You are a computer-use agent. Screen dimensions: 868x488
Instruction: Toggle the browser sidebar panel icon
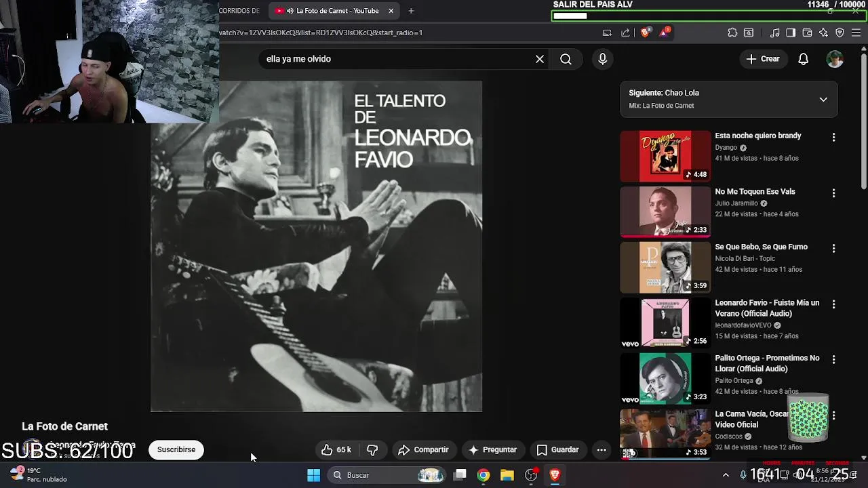[791, 33]
